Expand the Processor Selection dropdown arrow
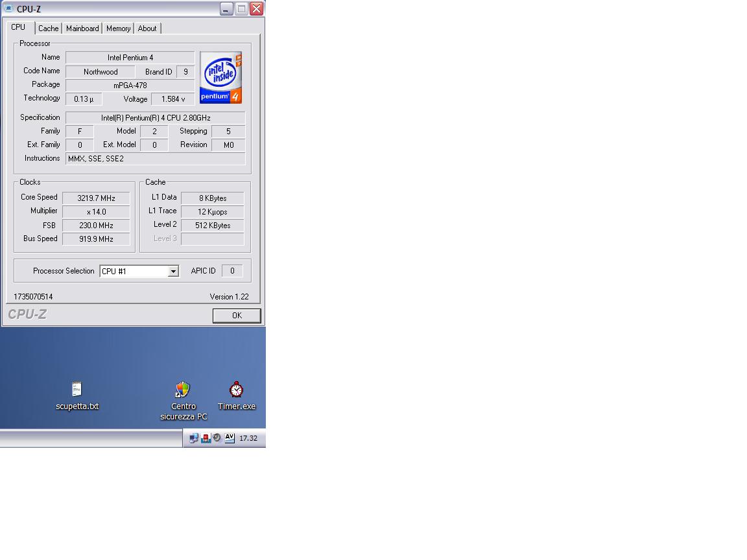The width and height of the screenshot is (747, 560). click(173, 271)
